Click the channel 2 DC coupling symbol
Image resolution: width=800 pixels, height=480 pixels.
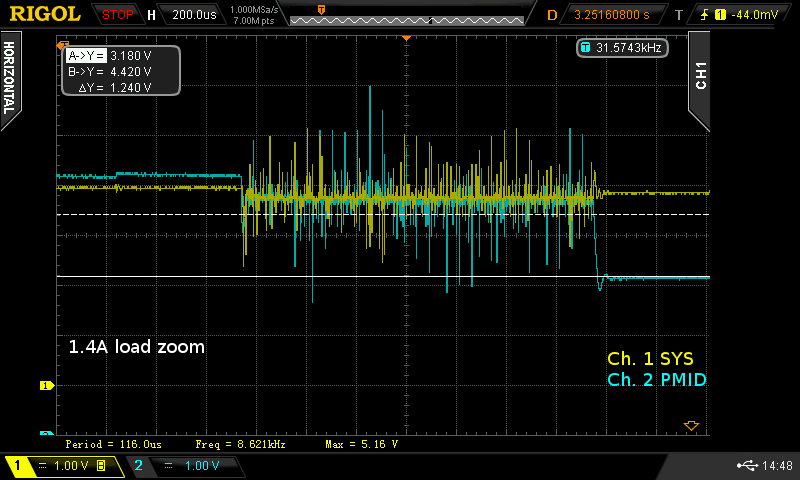pos(168,466)
